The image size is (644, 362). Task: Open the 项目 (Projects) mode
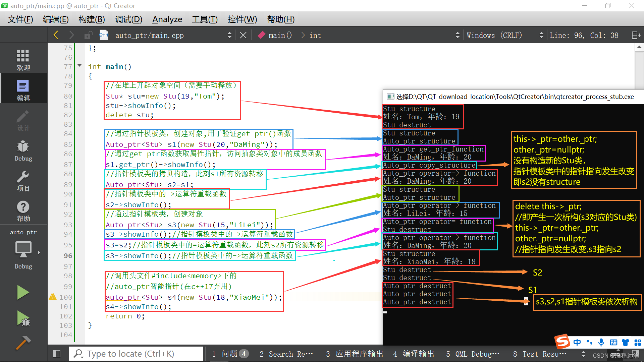coord(23,181)
